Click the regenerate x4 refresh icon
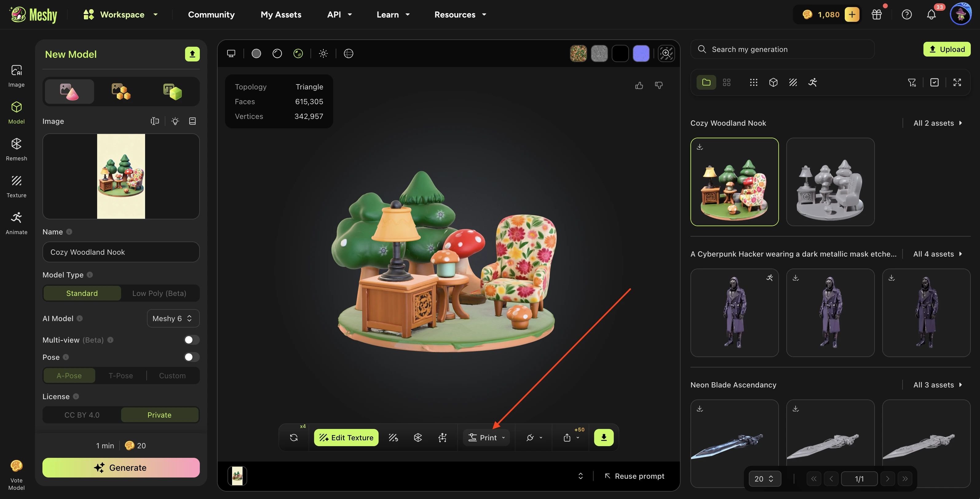 coord(294,437)
